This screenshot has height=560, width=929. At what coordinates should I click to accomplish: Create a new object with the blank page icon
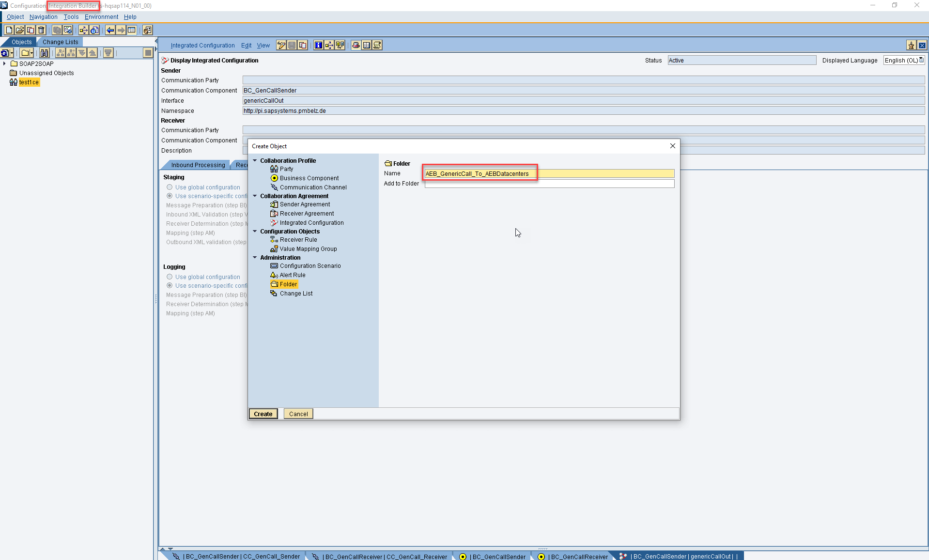click(x=8, y=30)
